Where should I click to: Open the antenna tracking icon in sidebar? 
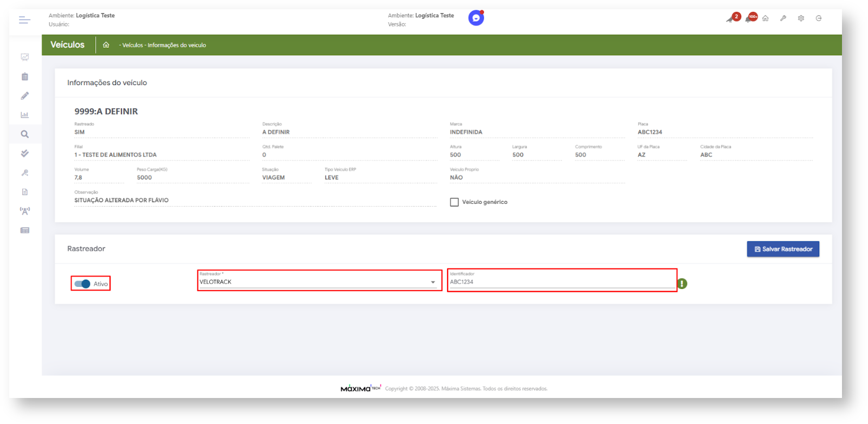pyautogui.click(x=24, y=211)
